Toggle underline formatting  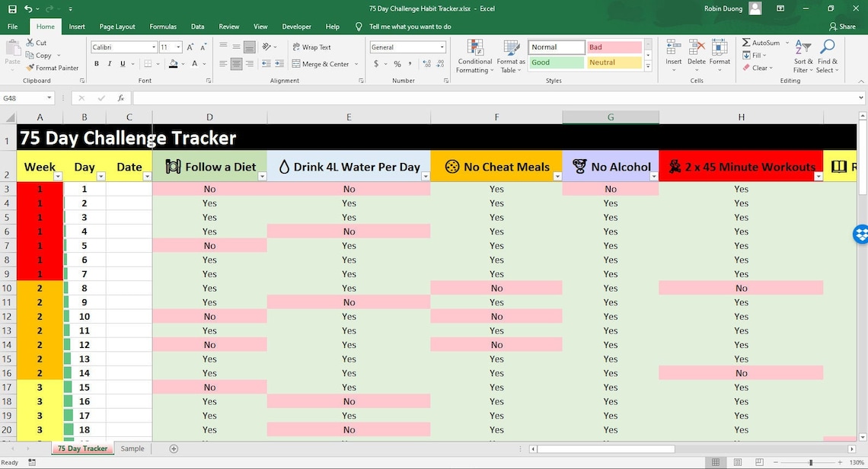tap(123, 64)
